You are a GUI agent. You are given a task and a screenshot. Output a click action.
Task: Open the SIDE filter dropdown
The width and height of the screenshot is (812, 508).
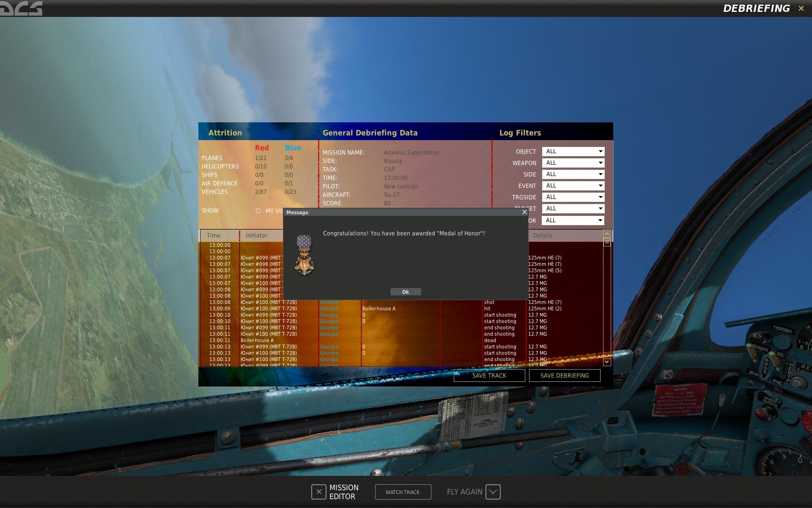click(x=573, y=174)
